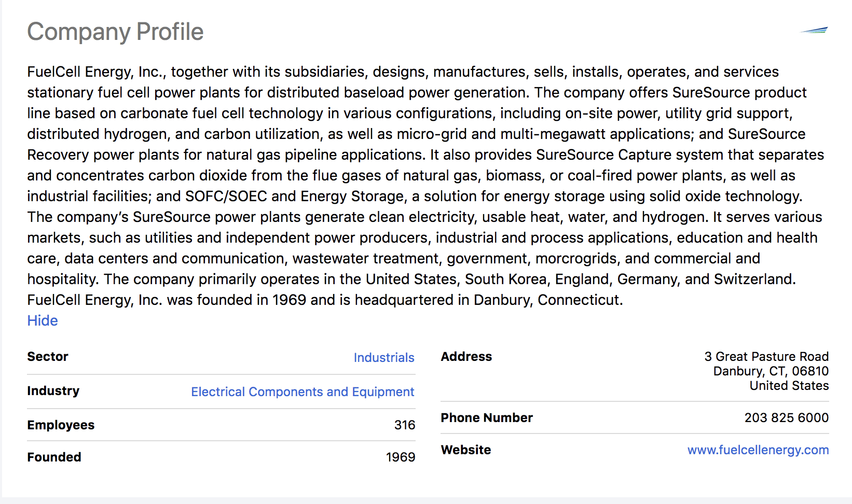Click the Employees row label
Viewport: 852px width, 504px height.
click(x=61, y=425)
